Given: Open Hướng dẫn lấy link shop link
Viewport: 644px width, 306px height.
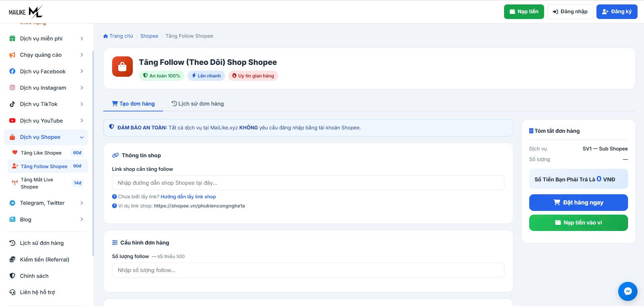Looking at the screenshot, I should [188, 197].
